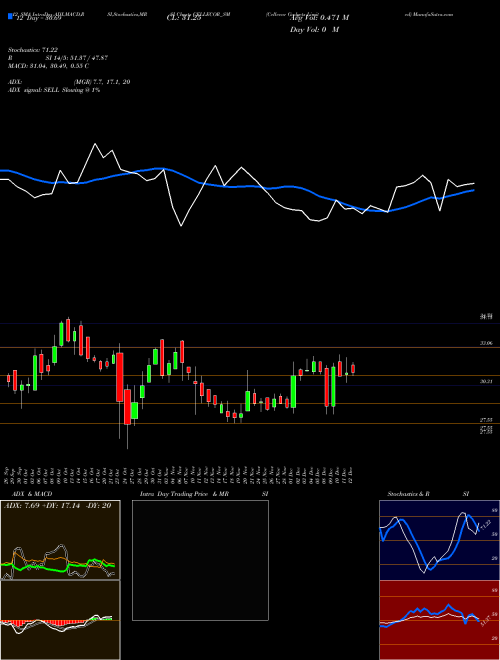Open the blue Stochastics mini chart
The width and height of the screenshot is (500, 660).
click(439, 540)
